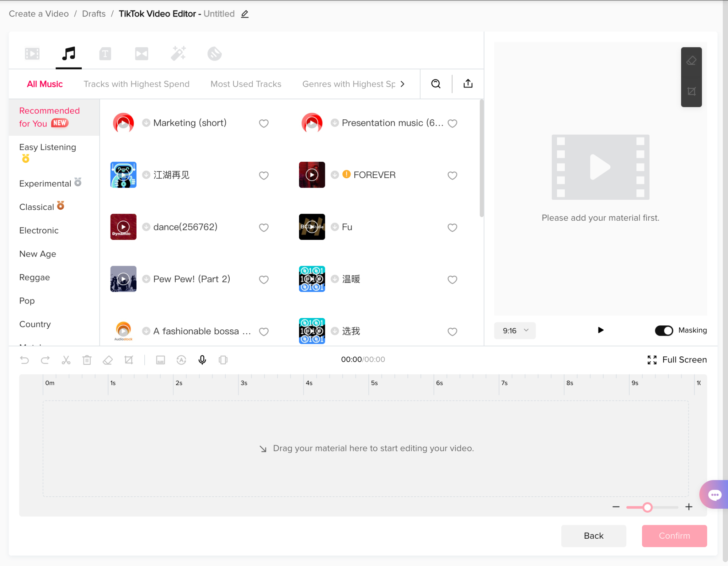
Task: Play the preview with the play button
Action: coord(600,330)
